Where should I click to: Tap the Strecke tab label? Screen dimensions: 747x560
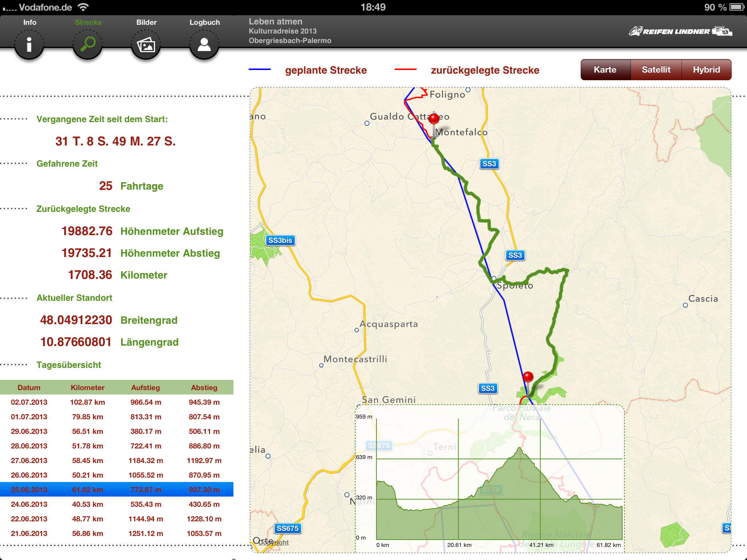88,22
